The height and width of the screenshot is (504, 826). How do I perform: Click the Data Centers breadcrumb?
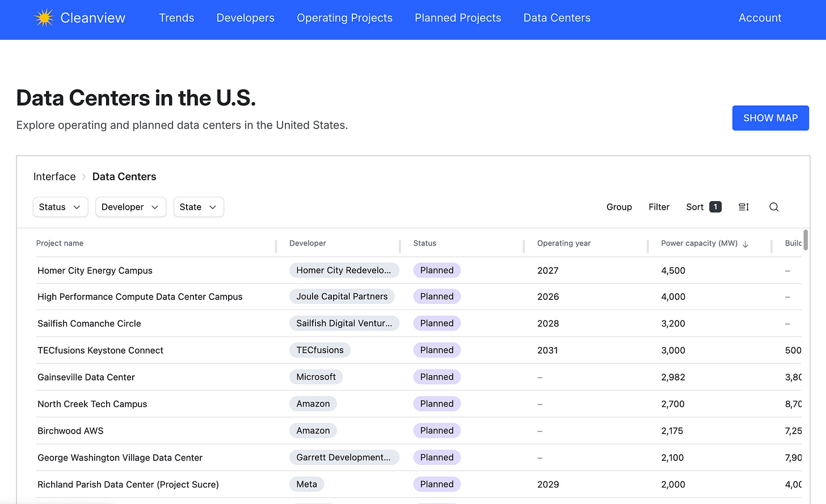124,176
